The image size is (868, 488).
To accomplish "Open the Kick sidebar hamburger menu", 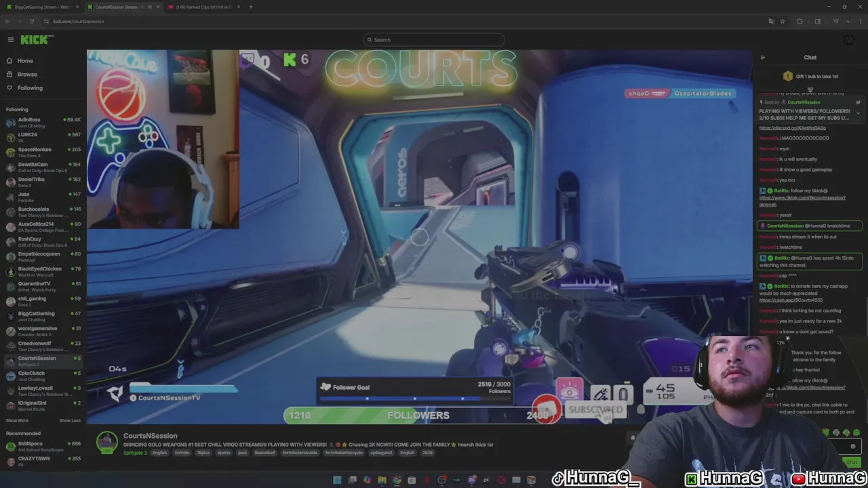I will pyautogui.click(x=10, y=40).
